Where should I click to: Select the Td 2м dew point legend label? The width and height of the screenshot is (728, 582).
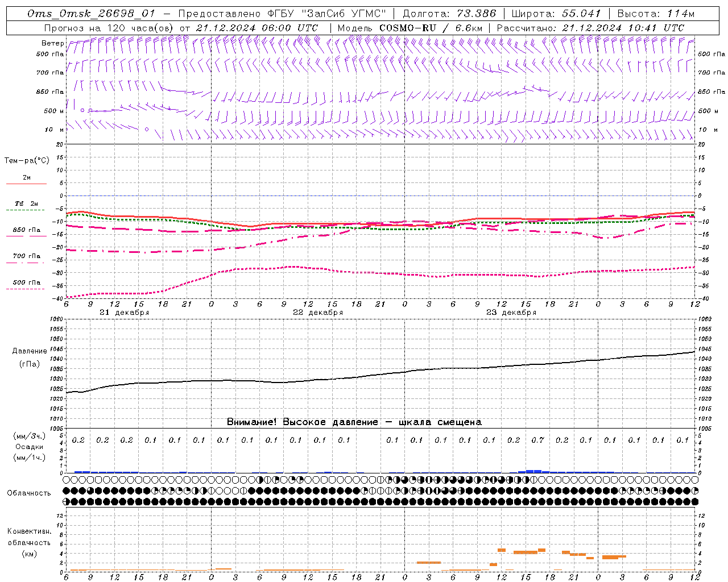point(26,203)
